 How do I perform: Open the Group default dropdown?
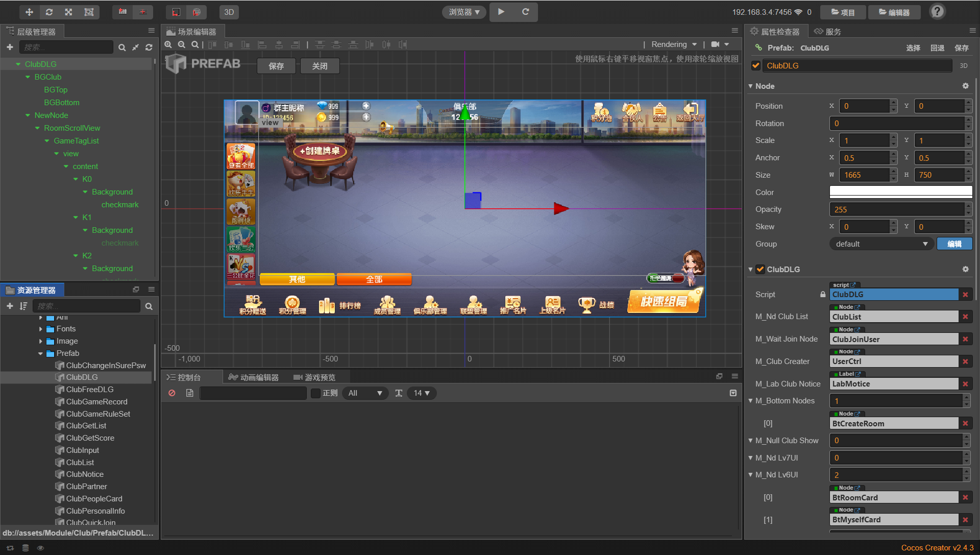pyautogui.click(x=881, y=244)
